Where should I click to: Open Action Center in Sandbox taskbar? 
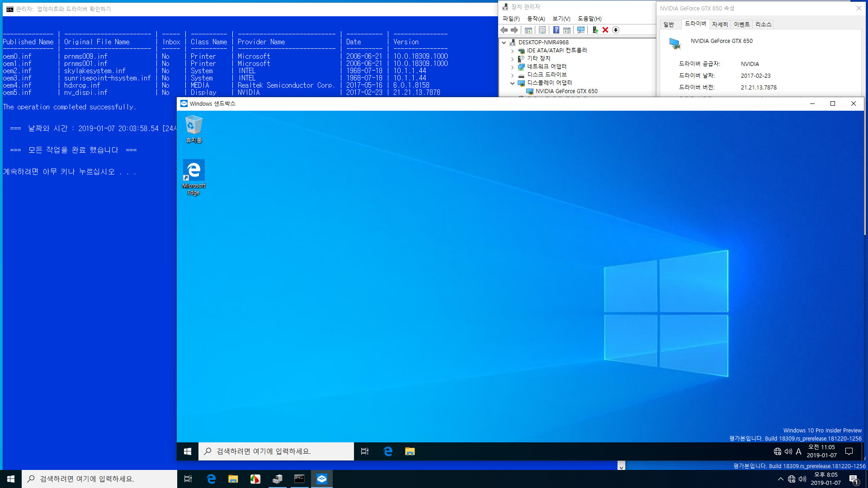[849, 451]
